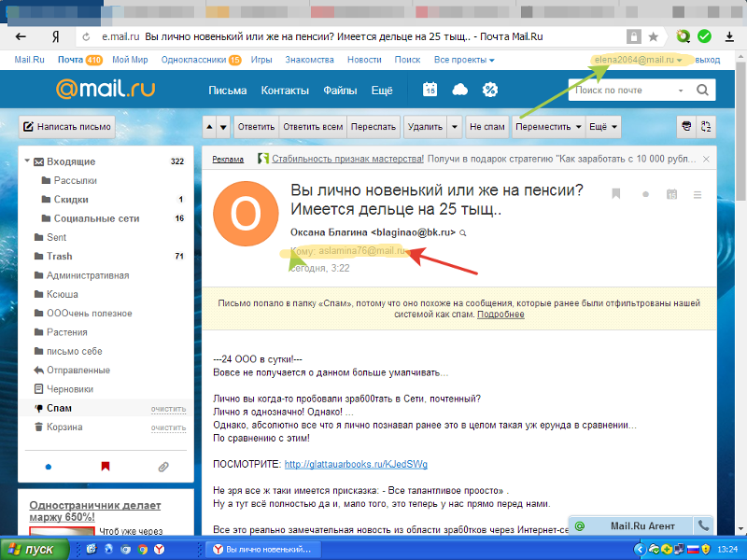
Task: Filter letters with attachments paperclip icon
Action: click(163, 467)
